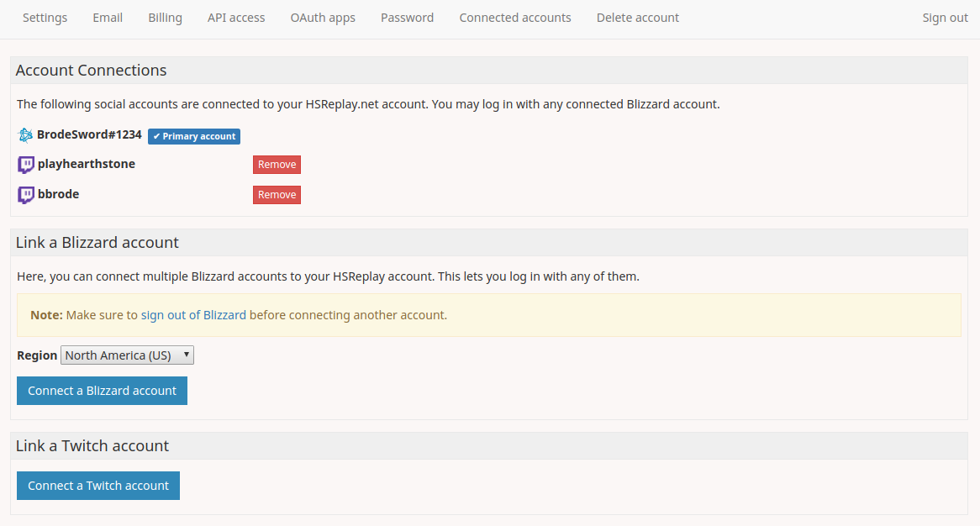Click the bbrode account name
980x526 pixels.
pos(58,193)
